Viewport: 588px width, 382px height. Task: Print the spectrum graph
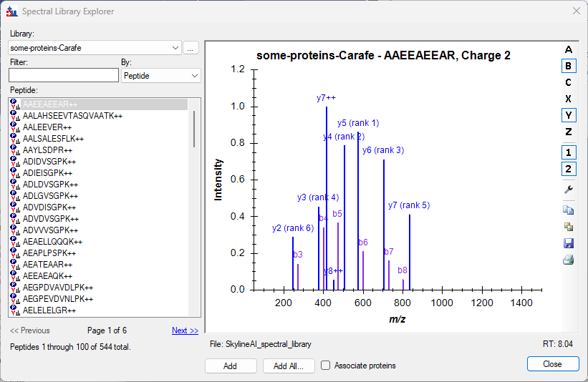569,260
